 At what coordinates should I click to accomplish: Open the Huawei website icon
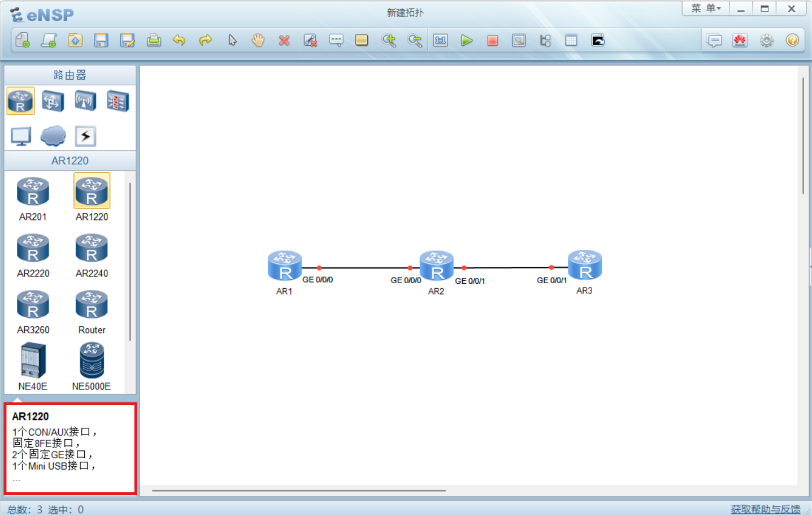740,41
